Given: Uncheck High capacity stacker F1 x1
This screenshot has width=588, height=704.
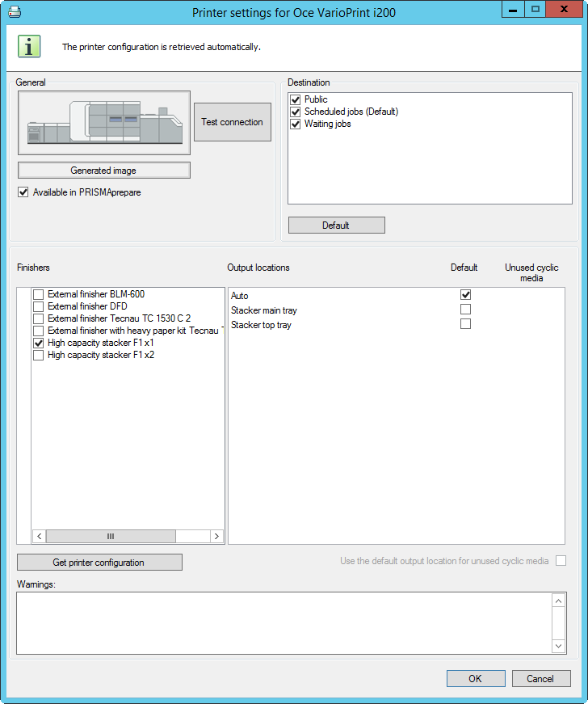Looking at the screenshot, I should pos(39,343).
